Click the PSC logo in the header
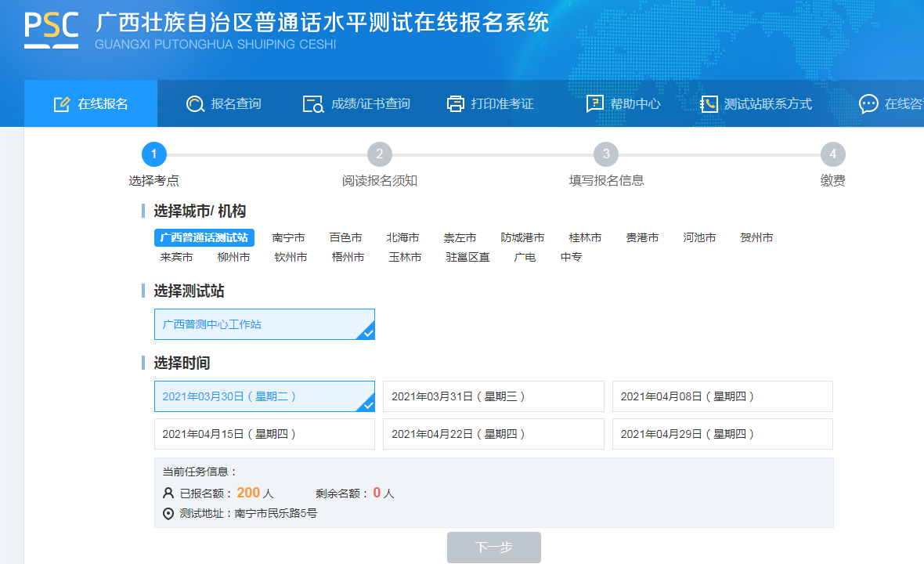Image resolution: width=924 pixels, height=564 pixels. 51,30
